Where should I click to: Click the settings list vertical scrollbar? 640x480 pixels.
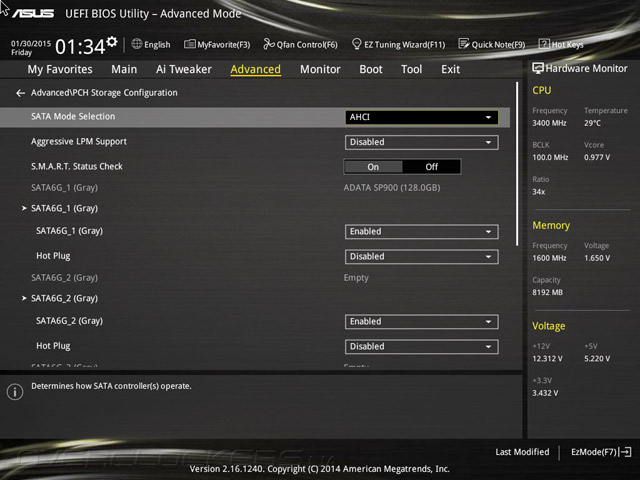517,163
